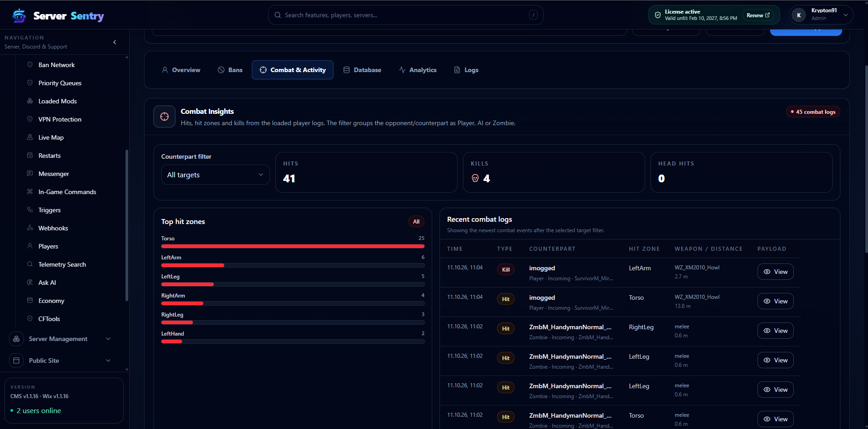
Task: Go to Priority Queues page
Action: pyautogui.click(x=60, y=83)
